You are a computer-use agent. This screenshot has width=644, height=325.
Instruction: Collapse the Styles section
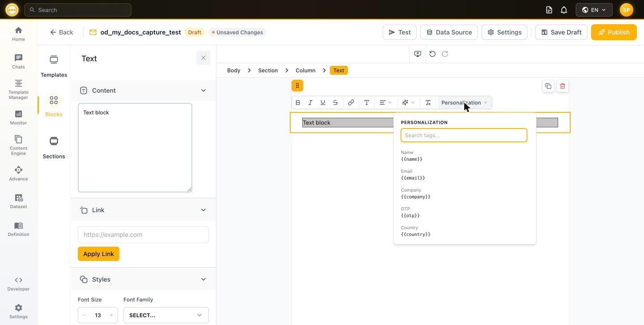tap(203, 279)
